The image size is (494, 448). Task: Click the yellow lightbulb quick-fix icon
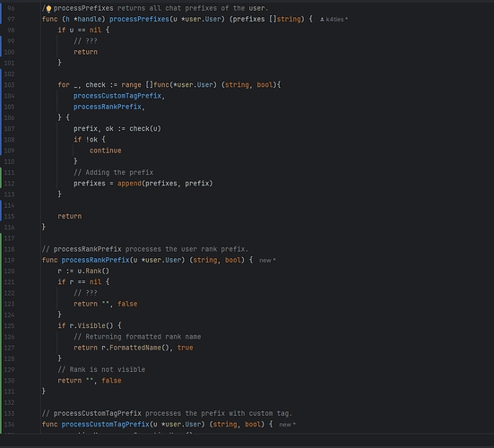click(x=48, y=8)
